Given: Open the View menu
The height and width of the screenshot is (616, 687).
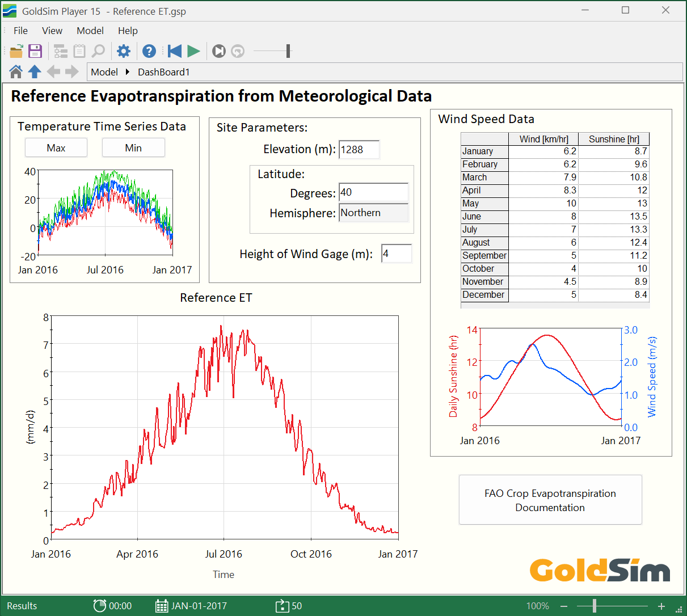Looking at the screenshot, I should tap(52, 31).
